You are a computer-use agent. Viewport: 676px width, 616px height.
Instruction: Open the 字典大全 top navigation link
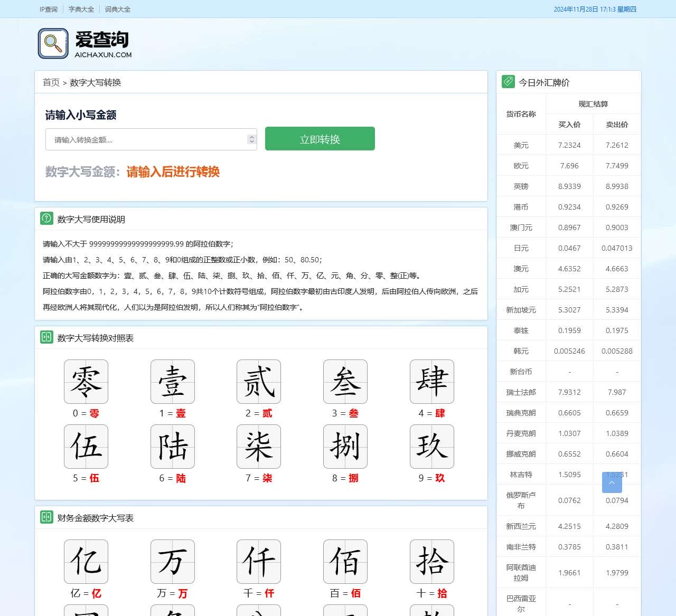click(81, 9)
